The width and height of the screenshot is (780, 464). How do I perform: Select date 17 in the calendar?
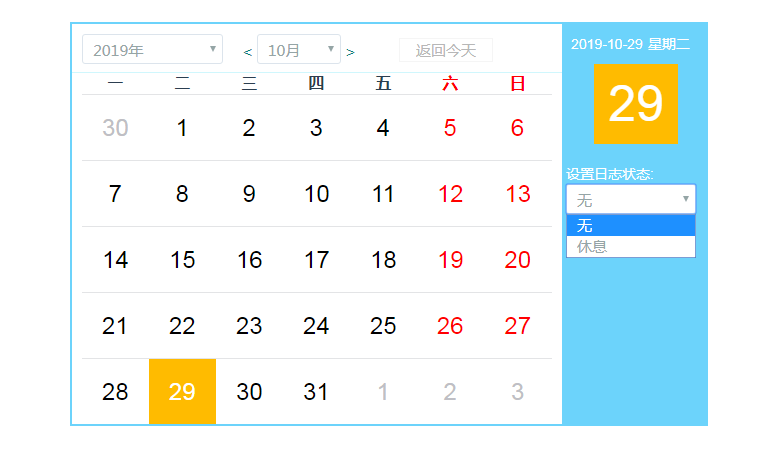point(316,260)
